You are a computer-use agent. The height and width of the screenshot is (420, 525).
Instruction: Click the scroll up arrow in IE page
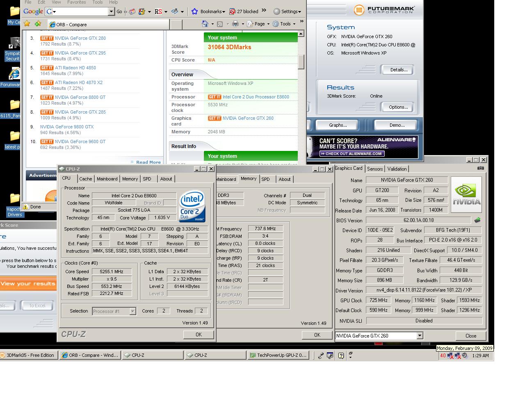(x=301, y=34)
